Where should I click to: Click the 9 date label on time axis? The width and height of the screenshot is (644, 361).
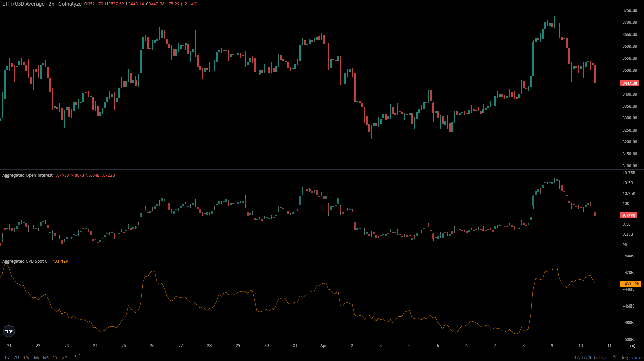[x=552, y=346]
